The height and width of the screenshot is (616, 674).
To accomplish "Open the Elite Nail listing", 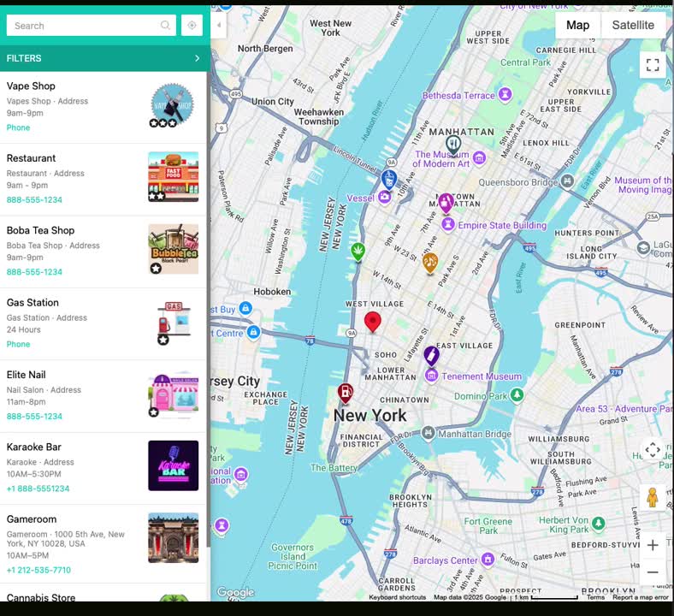I will (26, 375).
